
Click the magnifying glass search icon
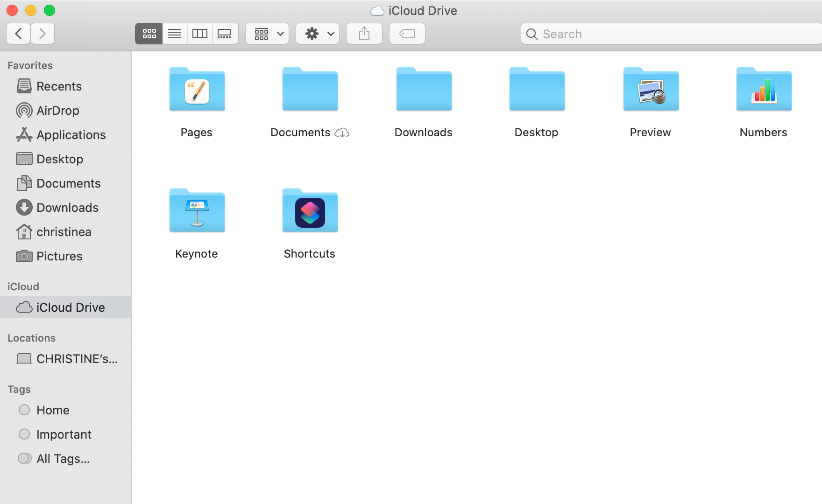[x=531, y=34]
